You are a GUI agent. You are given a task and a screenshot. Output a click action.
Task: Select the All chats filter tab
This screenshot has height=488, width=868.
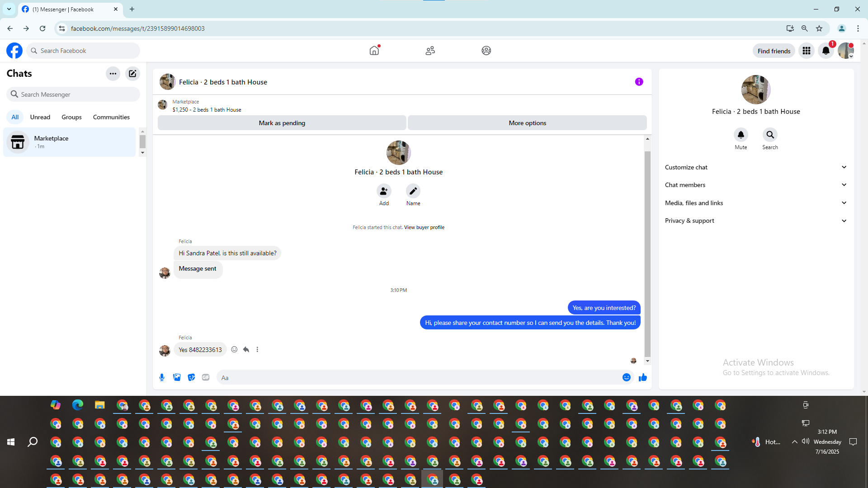[15, 117]
